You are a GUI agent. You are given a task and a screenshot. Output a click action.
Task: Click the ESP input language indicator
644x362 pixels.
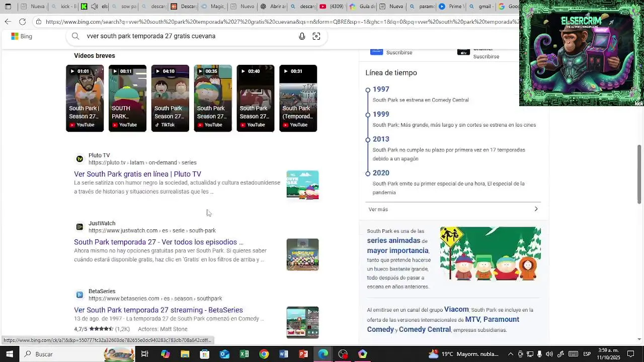(587, 354)
